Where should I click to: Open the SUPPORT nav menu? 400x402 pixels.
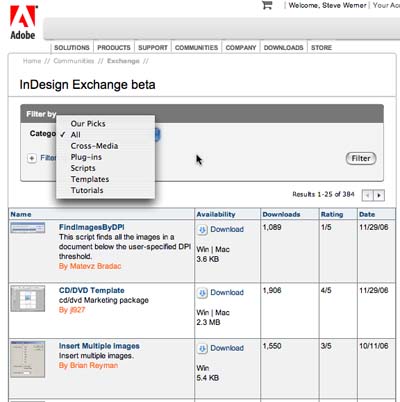[x=153, y=48]
